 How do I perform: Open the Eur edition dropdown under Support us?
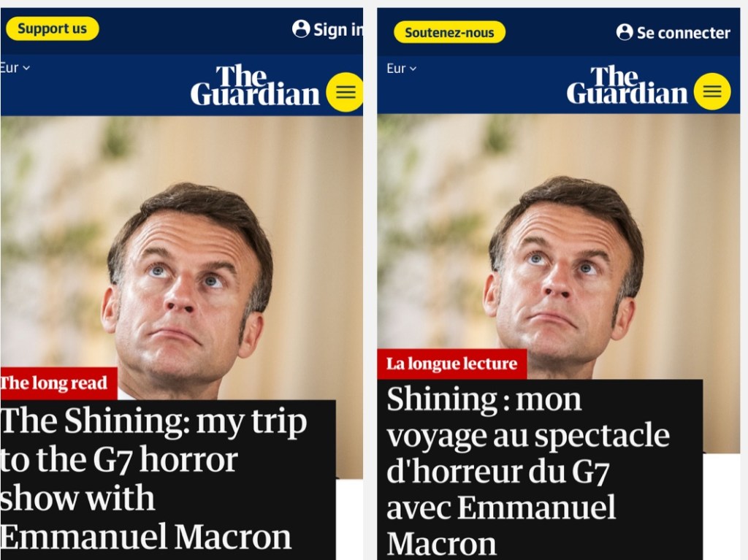[15, 68]
